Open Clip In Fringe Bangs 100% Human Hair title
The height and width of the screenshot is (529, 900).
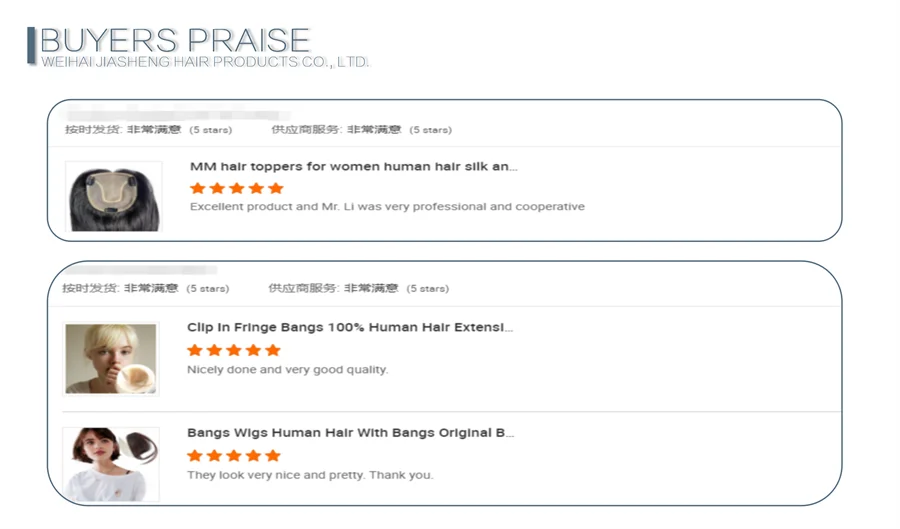tap(350, 327)
